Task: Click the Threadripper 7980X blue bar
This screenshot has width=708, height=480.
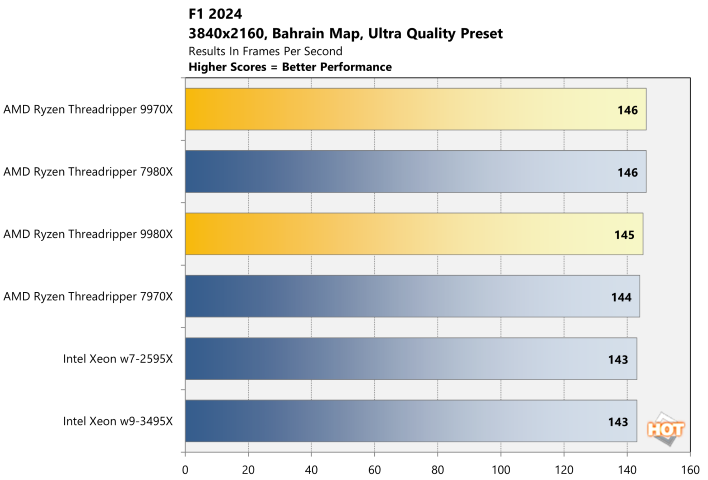Action: (416, 172)
